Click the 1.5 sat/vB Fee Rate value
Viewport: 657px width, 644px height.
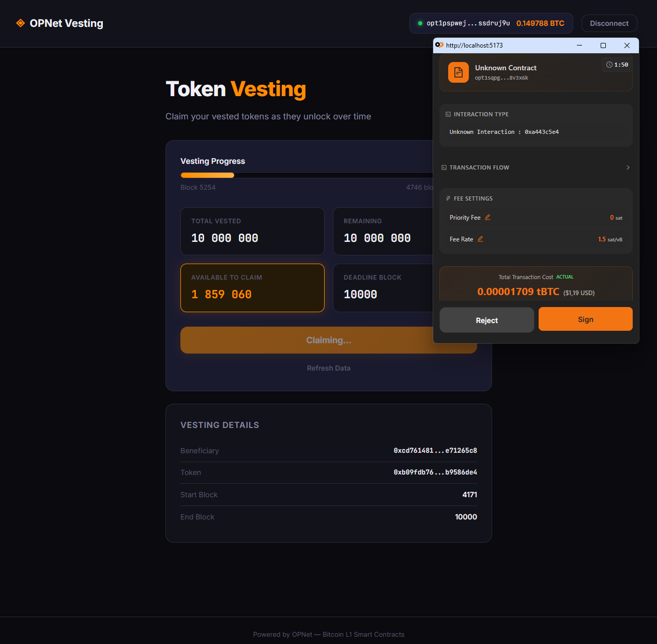click(610, 239)
